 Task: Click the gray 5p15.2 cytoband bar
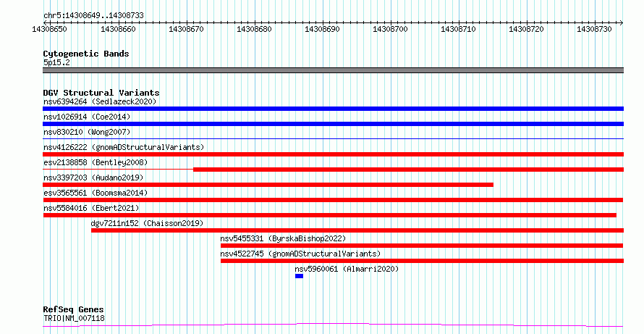coord(333,70)
